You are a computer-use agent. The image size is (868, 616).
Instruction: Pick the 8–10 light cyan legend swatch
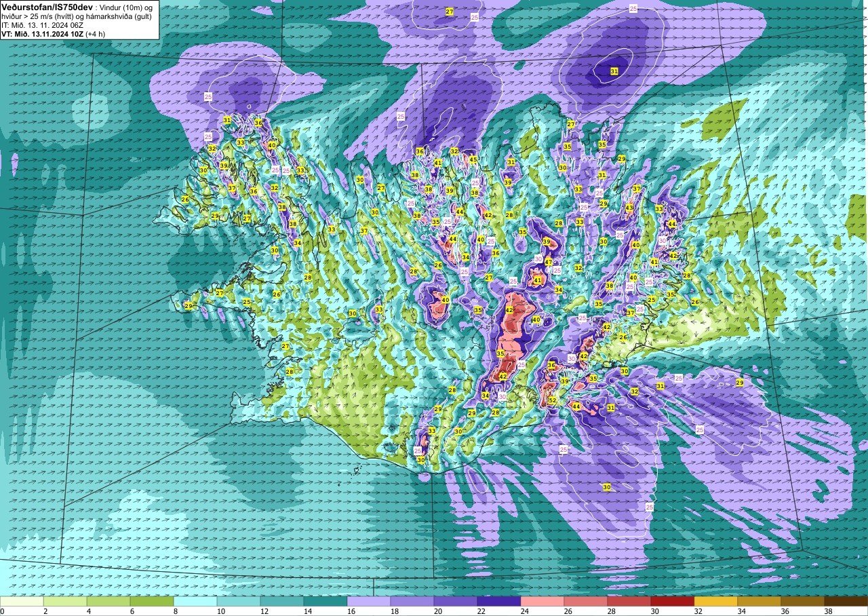(x=195, y=601)
